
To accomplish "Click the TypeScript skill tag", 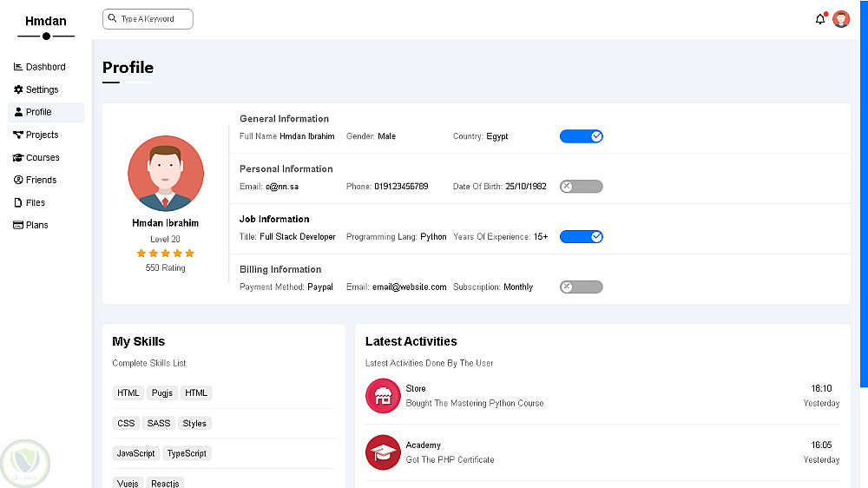I will (x=187, y=453).
